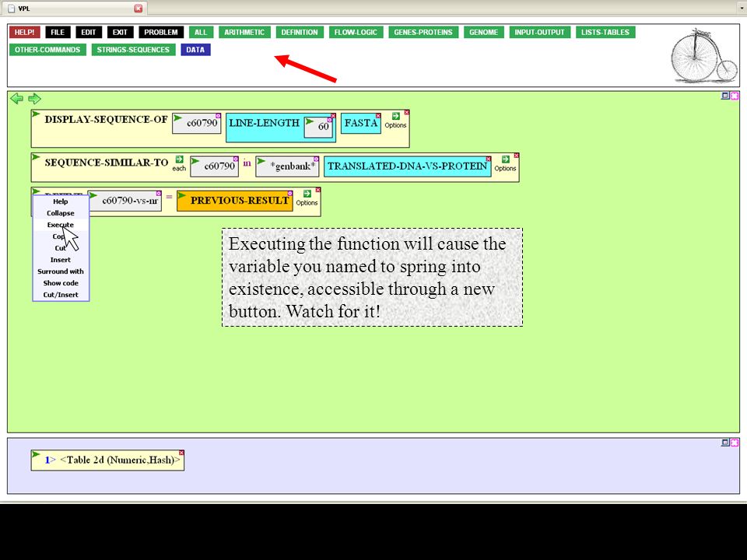
Task: Click the purple clear box on first c60790
Action: 218,116
